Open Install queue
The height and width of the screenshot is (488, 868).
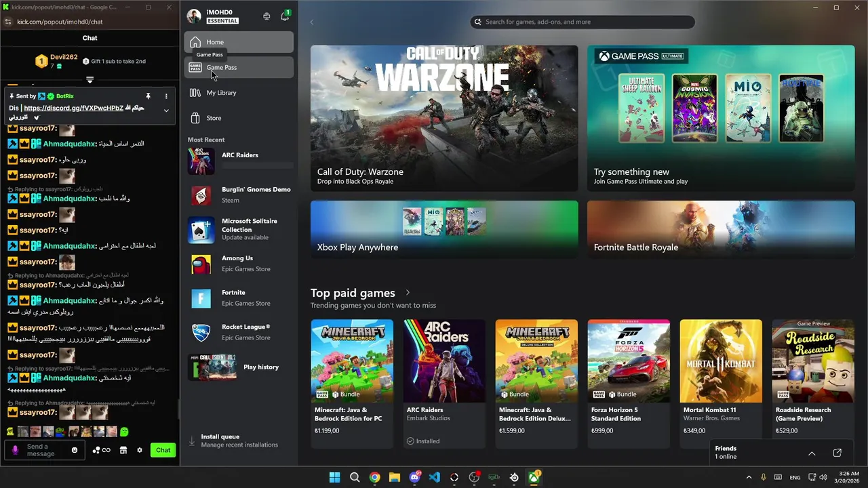[x=239, y=441]
